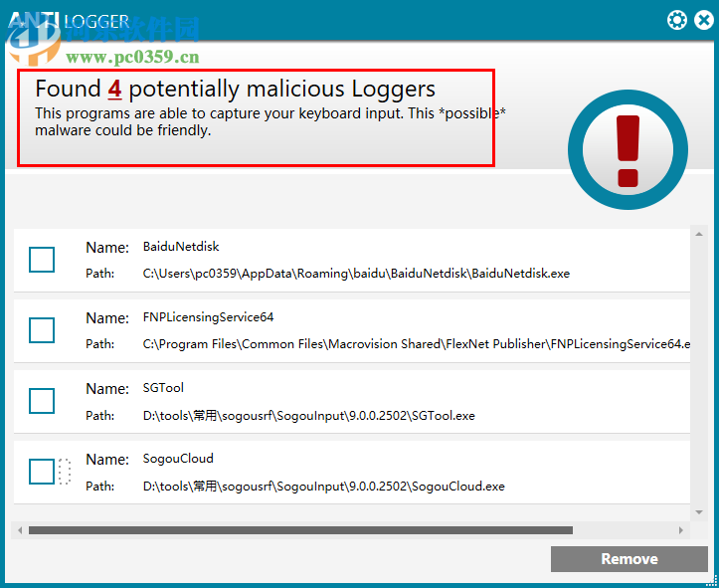Tick the FNPLicensingService64 checkbox

42,330
